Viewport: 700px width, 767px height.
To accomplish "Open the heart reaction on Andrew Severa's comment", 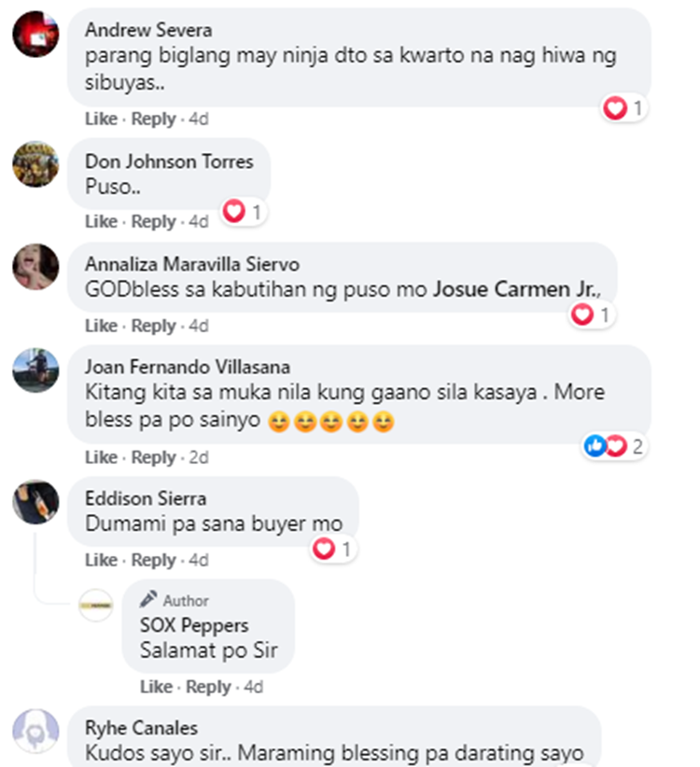I will (x=623, y=107).
